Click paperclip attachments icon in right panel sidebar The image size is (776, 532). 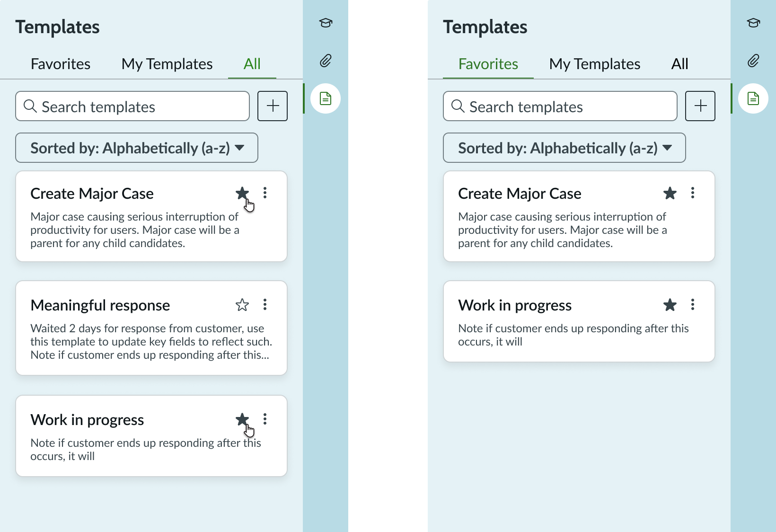pos(753,61)
